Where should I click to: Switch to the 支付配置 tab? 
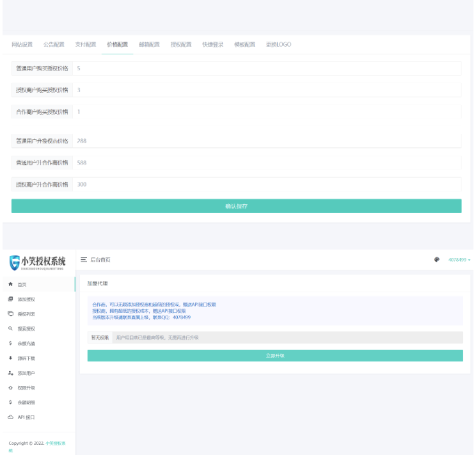pyautogui.click(x=86, y=44)
